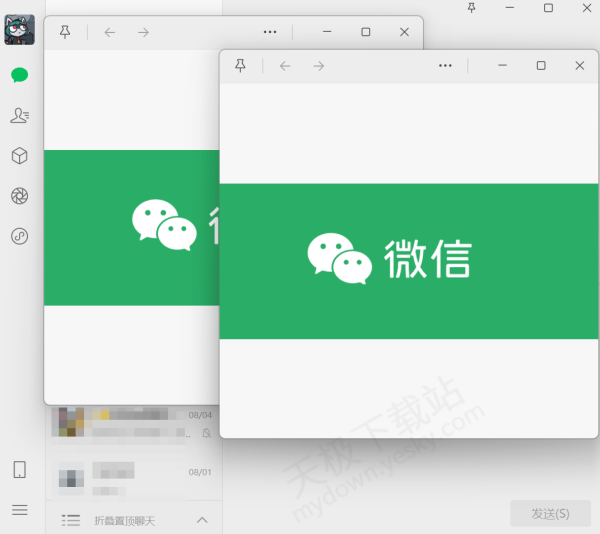Viewport: 600px width, 534px height.
Task: Click the profile avatar at the top left
Action: tap(19, 30)
